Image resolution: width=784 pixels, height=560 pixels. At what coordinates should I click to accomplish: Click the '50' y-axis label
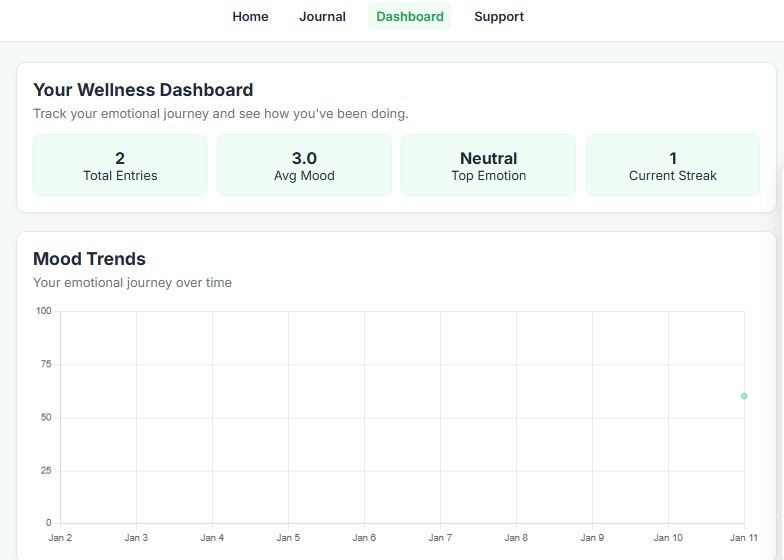pyautogui.click(x=46, y=417)
